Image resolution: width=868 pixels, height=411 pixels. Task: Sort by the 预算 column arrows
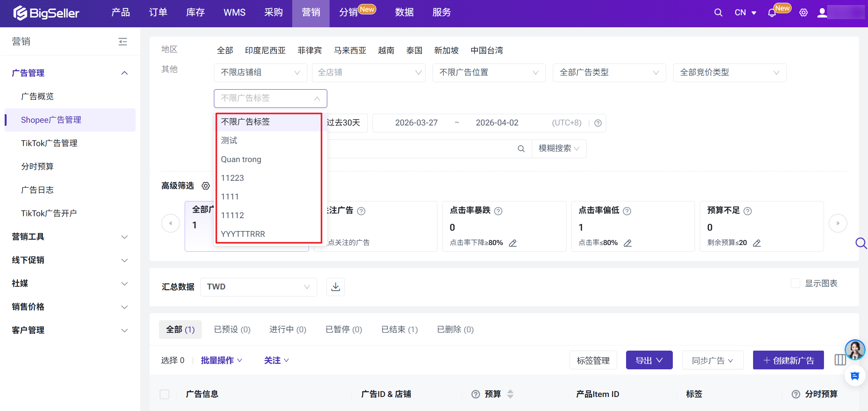click(510, 394)
